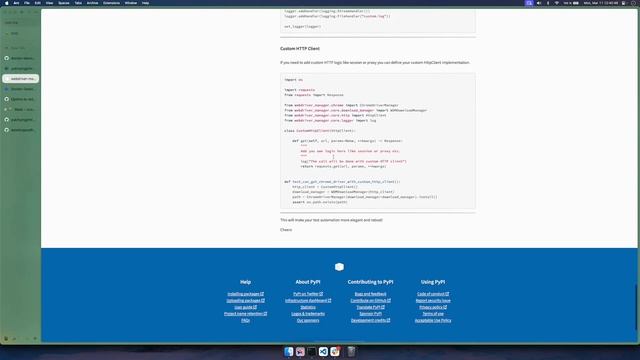Open the View menu

(x=49, y=3)
